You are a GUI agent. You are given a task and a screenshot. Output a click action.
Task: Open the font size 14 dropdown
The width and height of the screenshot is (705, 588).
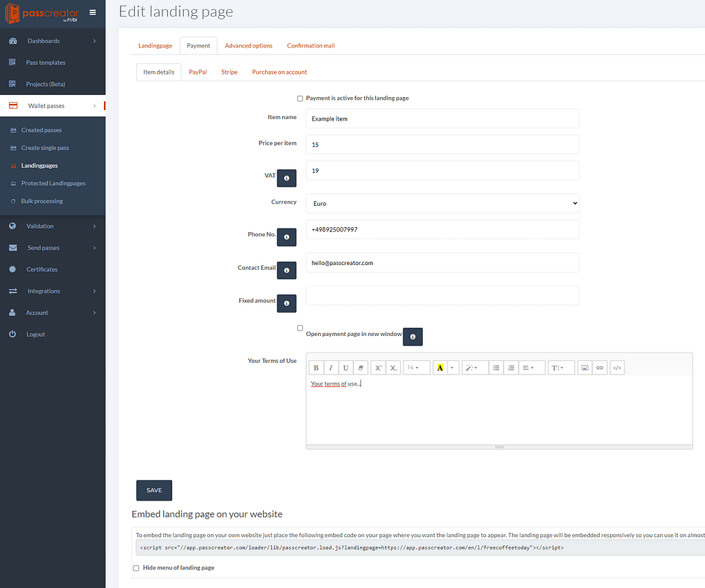417,368
